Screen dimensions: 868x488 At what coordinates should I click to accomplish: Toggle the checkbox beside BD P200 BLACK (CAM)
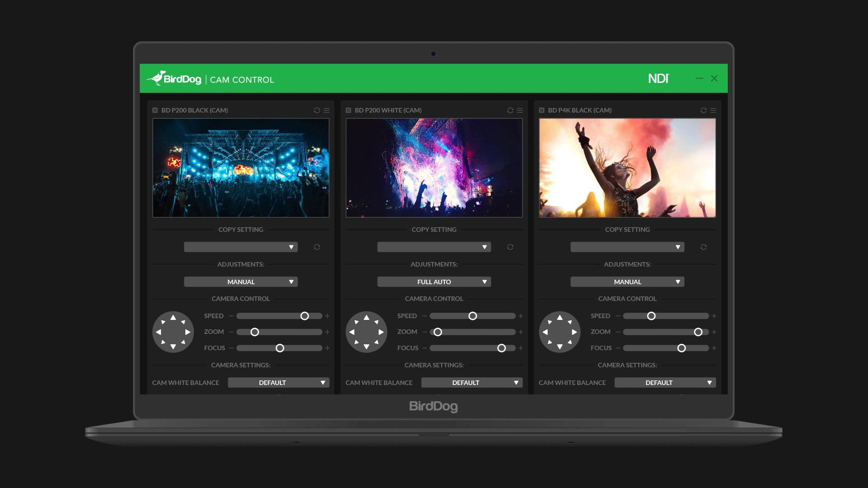click(155, 110)
